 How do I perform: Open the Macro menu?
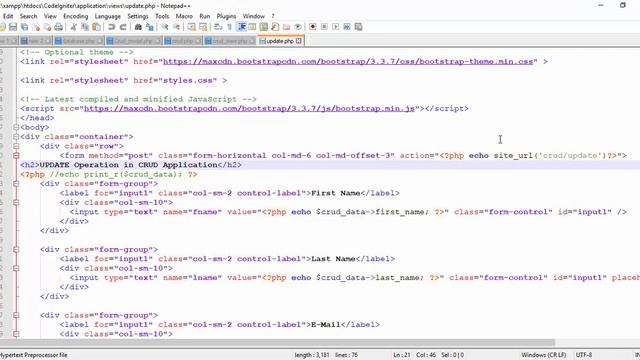(184, 16)
